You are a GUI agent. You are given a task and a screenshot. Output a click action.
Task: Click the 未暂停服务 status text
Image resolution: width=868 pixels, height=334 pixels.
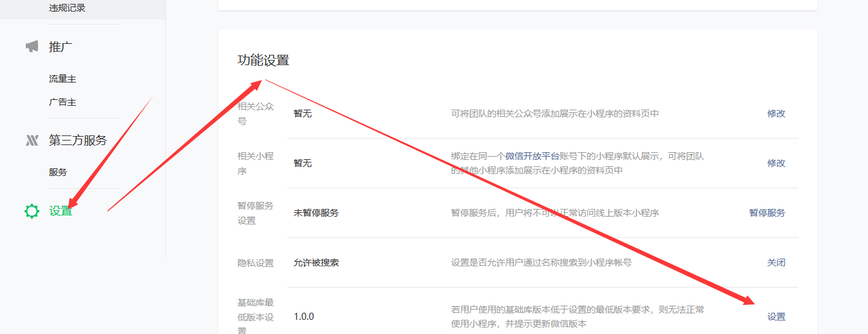pos(316,213)
